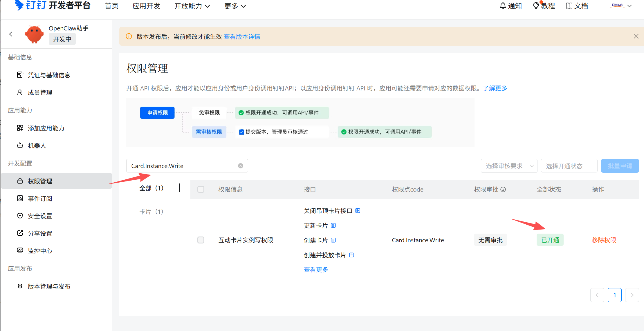Go back with the left arrow
This screenshot has width=644, height=331.
(11, 34)
